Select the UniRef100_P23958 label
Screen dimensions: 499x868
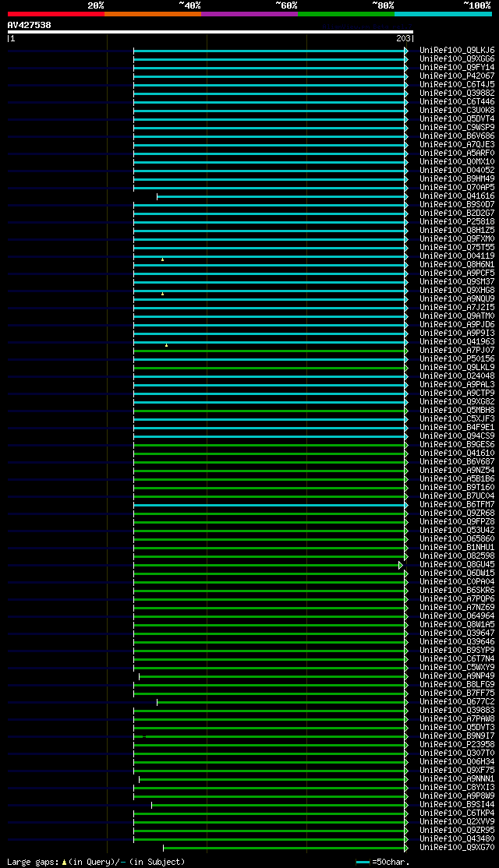point(457,745)
